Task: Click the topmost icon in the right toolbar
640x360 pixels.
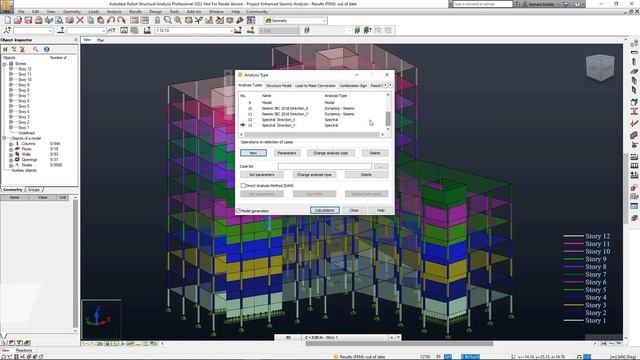Action: tap(634, 43)
